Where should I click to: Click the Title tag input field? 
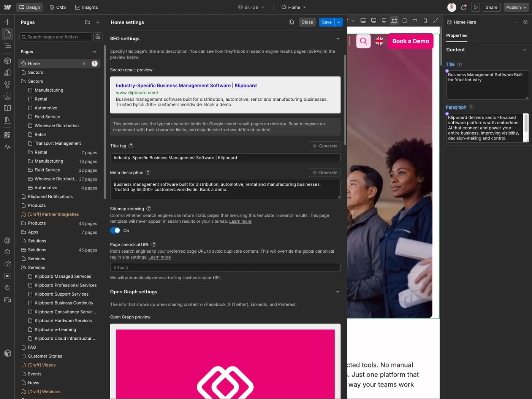(225, 158)
